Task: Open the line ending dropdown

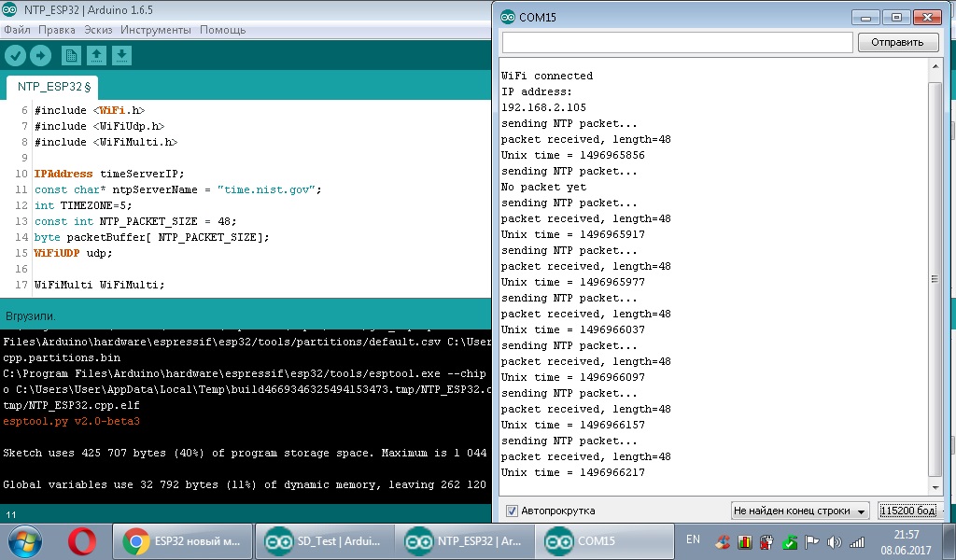Action: (801, 512)
